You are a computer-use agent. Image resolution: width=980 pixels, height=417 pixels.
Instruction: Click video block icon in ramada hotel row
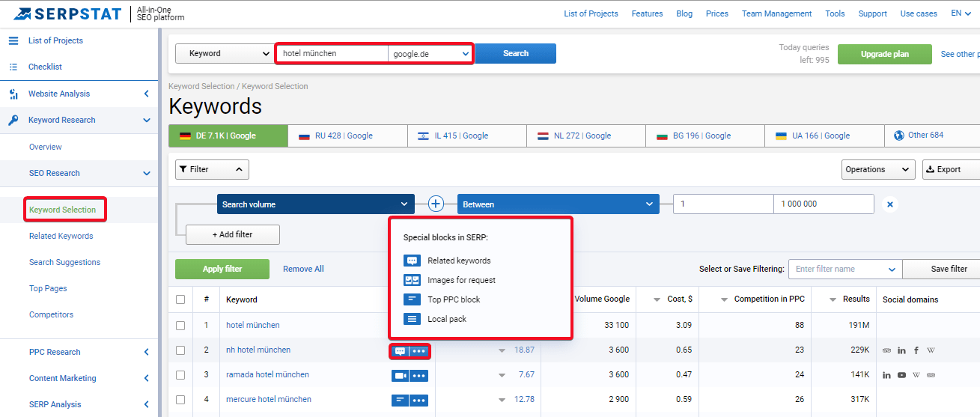click(400, 375)
